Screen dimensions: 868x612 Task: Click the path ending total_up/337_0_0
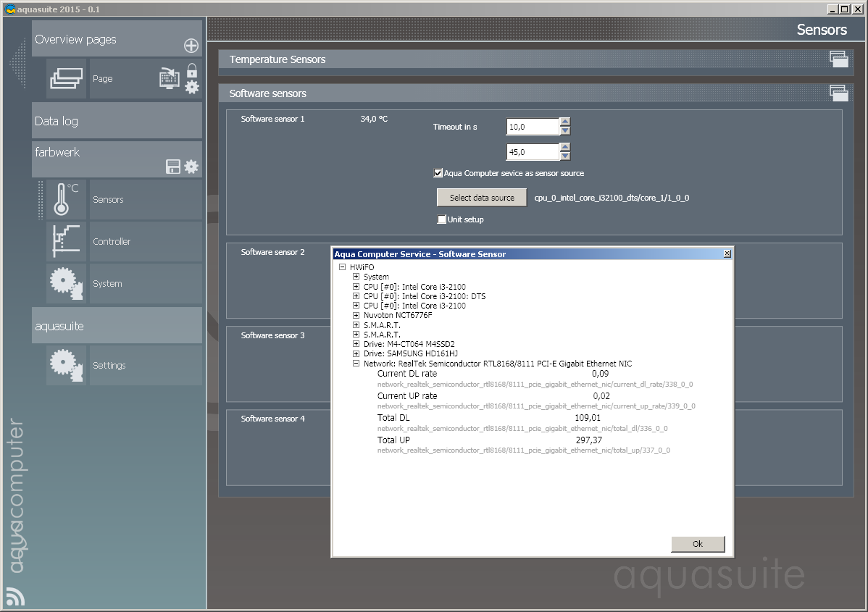524,450
